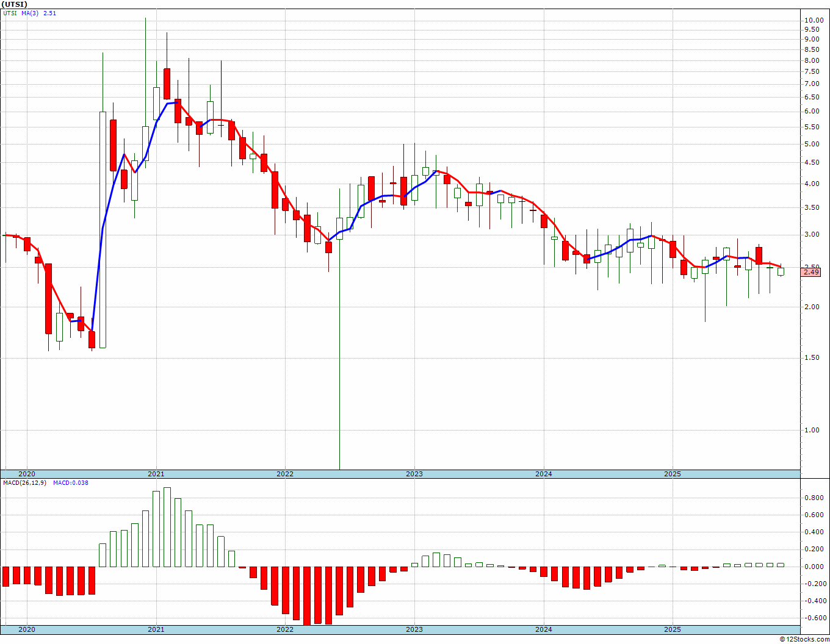The width and height of the screenshot is (830, 644).
Task: Click the 10.00 price axis label
Action: click(x=813, y=20)
